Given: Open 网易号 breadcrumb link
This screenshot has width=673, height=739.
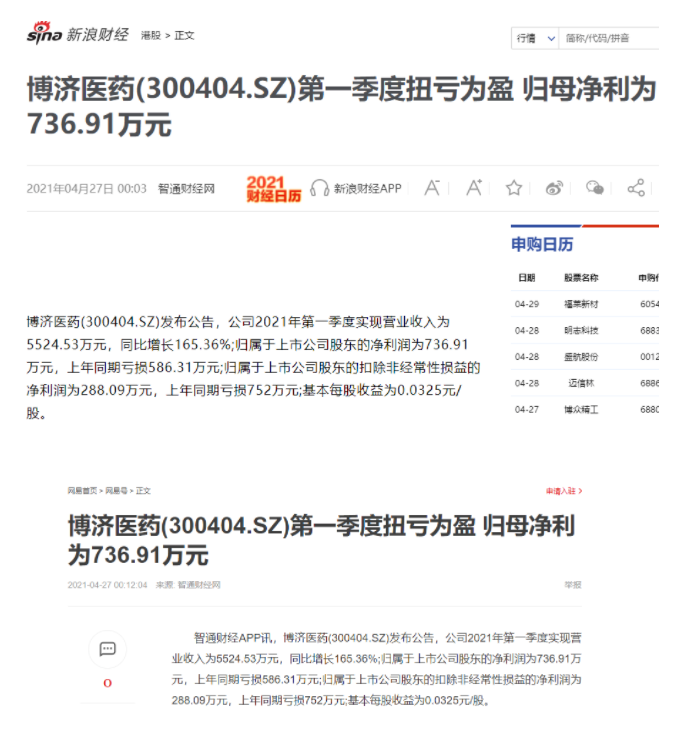Looking at the screenshot, I should pyautogui.click(x=116, y=491).
